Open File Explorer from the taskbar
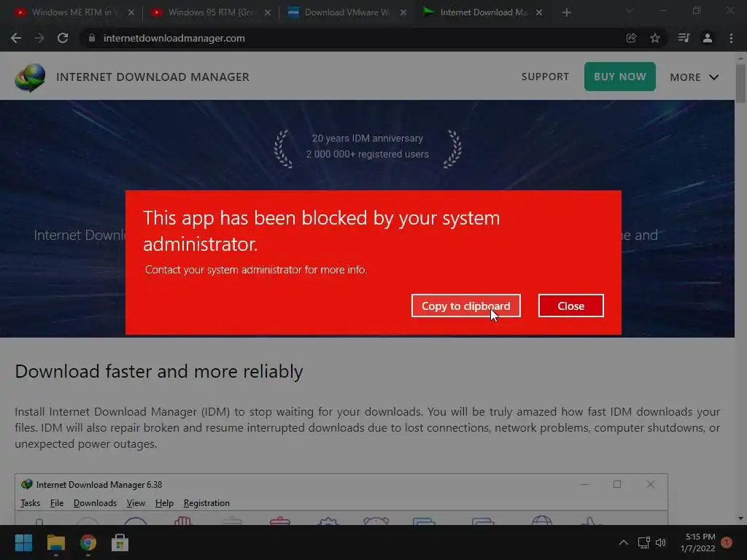The width and height of the screenshot is (747, 560). tap(55, 542)
